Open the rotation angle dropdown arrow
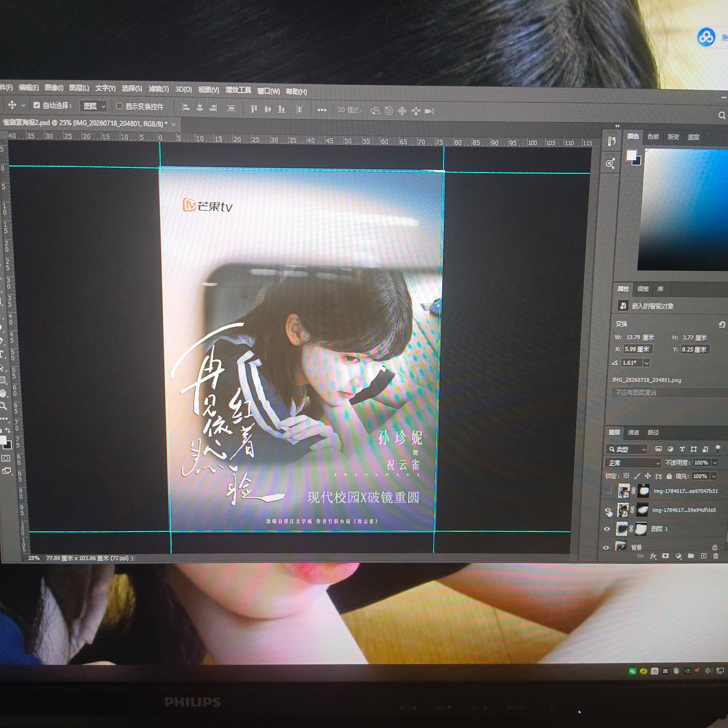The image size is (728, 728). pyautogui.click(x=647, y=363)
